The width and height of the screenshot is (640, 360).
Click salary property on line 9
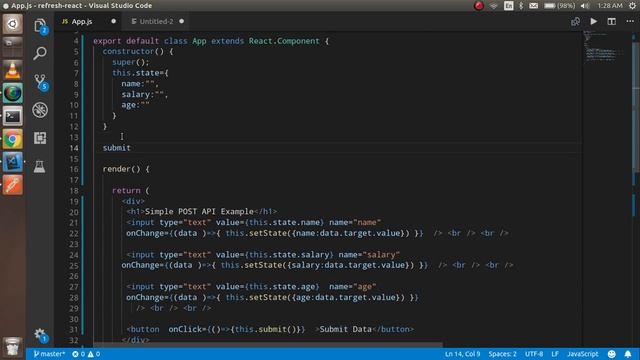click(x=136, y=94)
